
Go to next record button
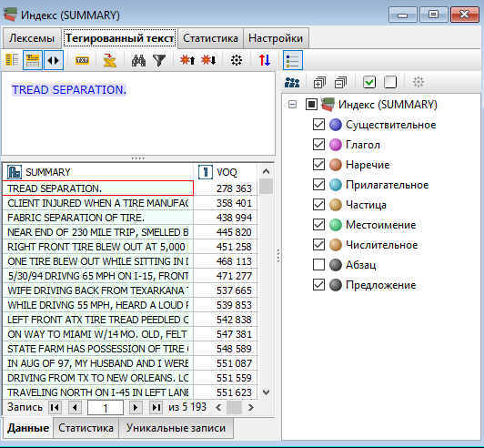pyautogui.click(x=136, y=408)
